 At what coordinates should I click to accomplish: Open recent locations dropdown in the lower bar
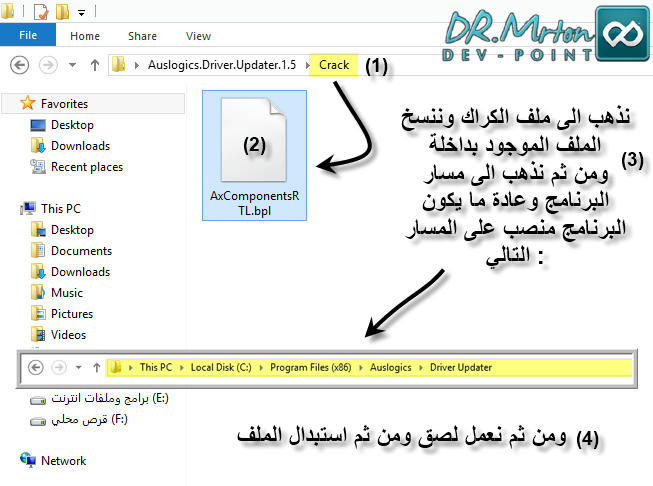(78, 367)
